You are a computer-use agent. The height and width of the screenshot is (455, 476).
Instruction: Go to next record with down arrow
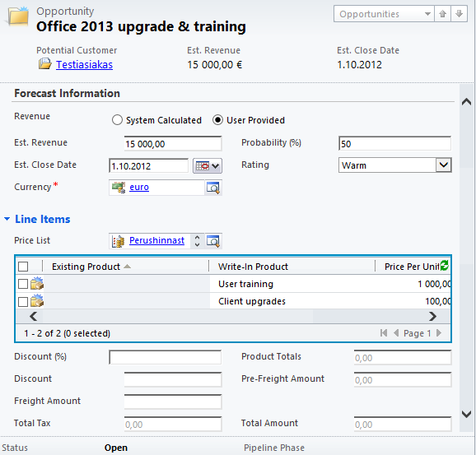point(459,14)
